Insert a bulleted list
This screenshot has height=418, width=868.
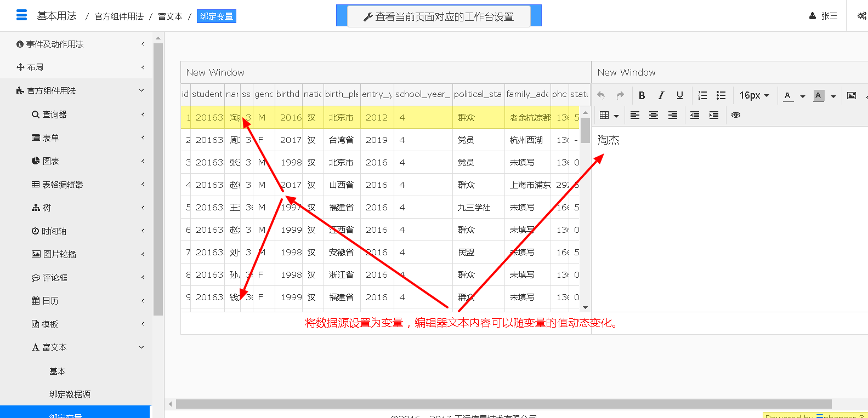(x=721, y=95)
